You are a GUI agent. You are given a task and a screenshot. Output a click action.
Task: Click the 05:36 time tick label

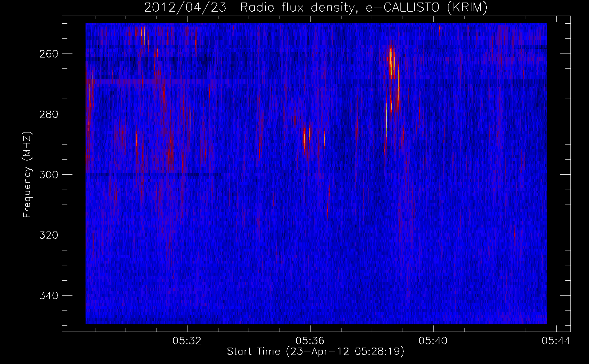pyautogui.click(x=310, y=341)
